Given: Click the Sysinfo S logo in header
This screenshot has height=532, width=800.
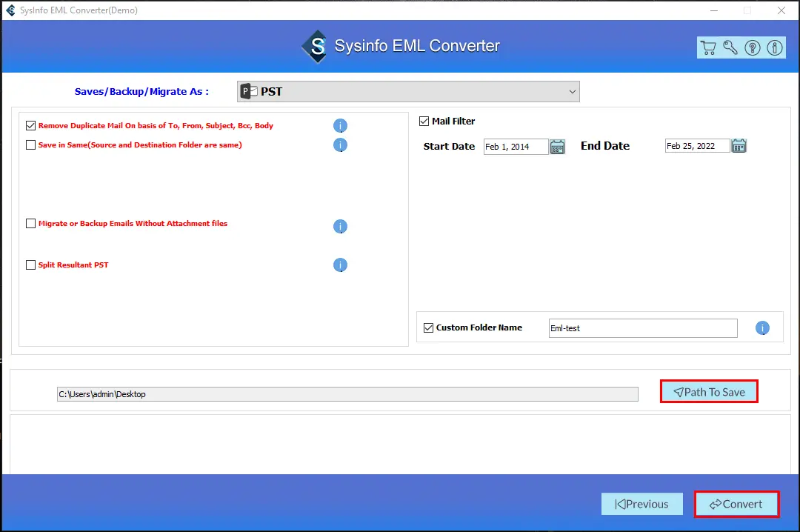Looking at the screenshot, I should pos(316,47).
